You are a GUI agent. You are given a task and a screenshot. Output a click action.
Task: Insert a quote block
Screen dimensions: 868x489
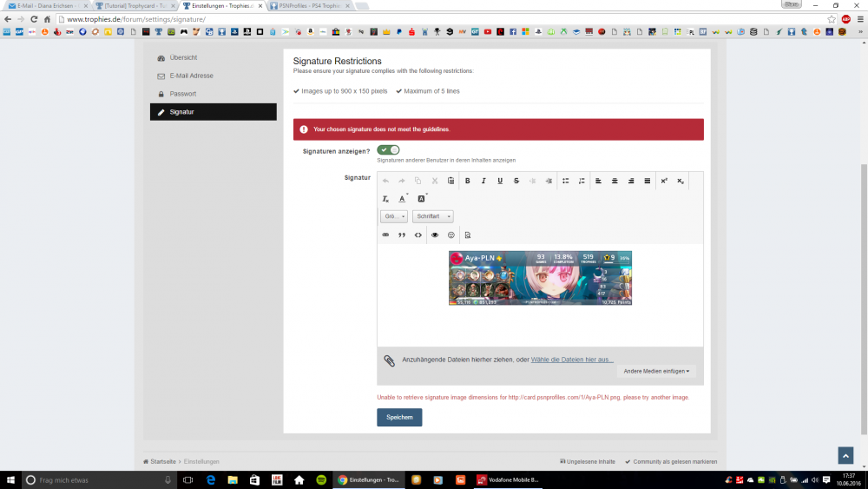coord(402,235)
